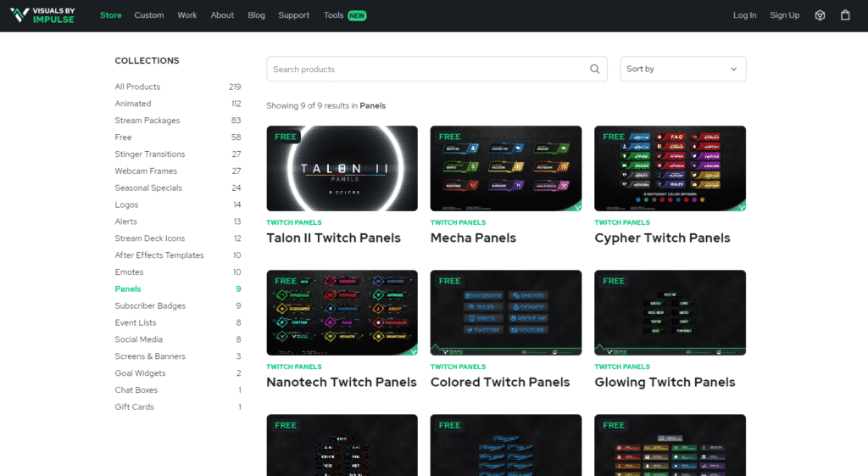Image resolution: width=868 pixels, height=476 pixels.
Task: Open the Support page
Action: point(294,15)
